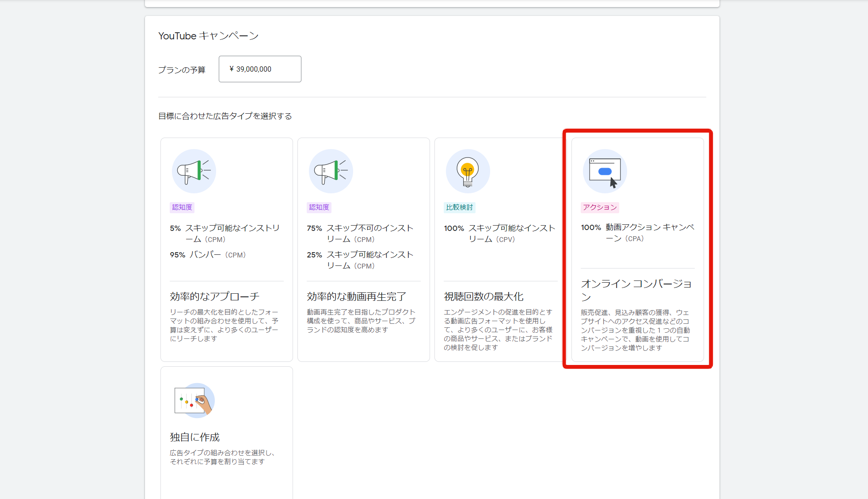Select the 視聴回数の最大化 card title

(x=483, y=296)
